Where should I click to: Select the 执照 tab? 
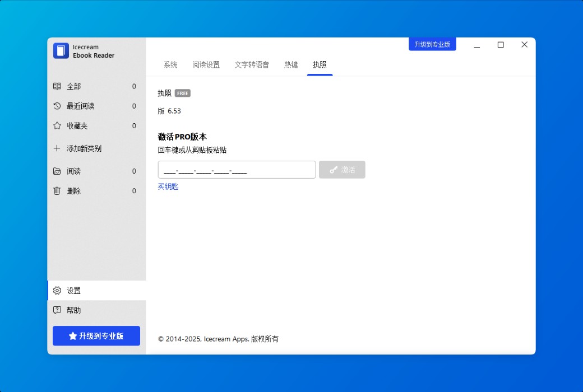[319, 64]
